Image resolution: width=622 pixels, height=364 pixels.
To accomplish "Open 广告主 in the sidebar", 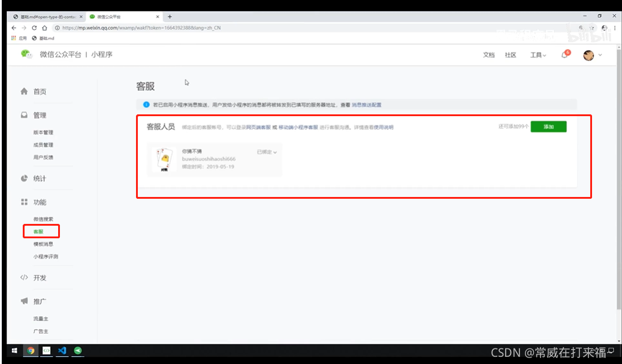I will tap(41, 332).
